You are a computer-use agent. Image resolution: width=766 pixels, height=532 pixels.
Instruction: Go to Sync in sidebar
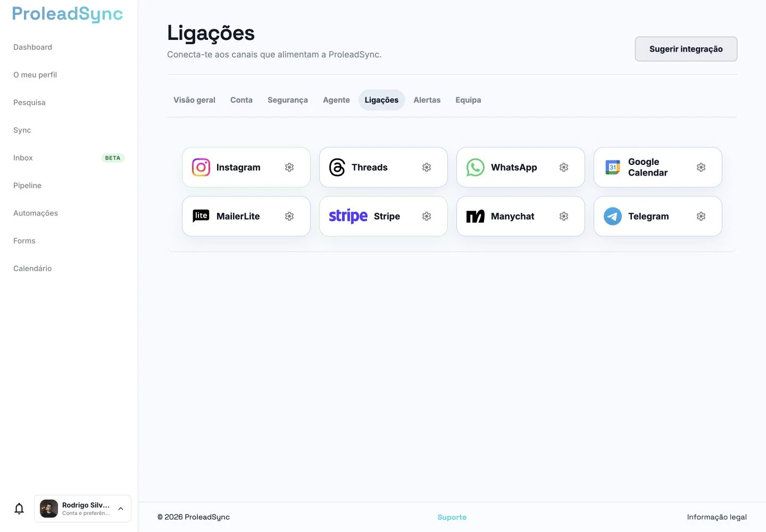point(22,130)
